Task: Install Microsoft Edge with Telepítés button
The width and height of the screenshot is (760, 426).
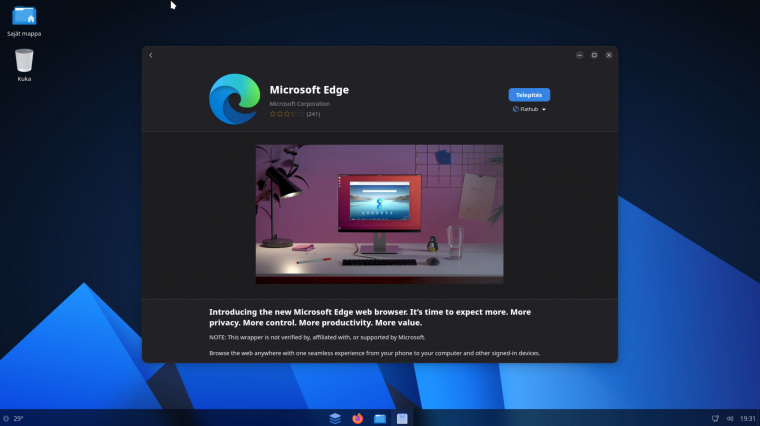Action: (529, 95)
